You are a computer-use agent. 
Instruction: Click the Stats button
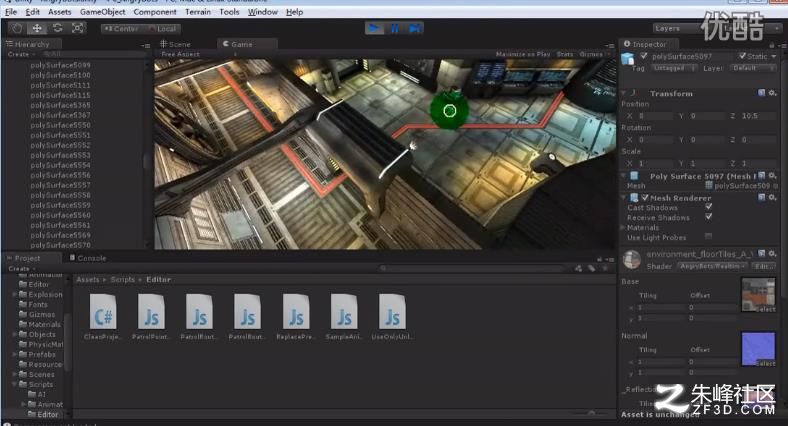click(x=564, y=54)
